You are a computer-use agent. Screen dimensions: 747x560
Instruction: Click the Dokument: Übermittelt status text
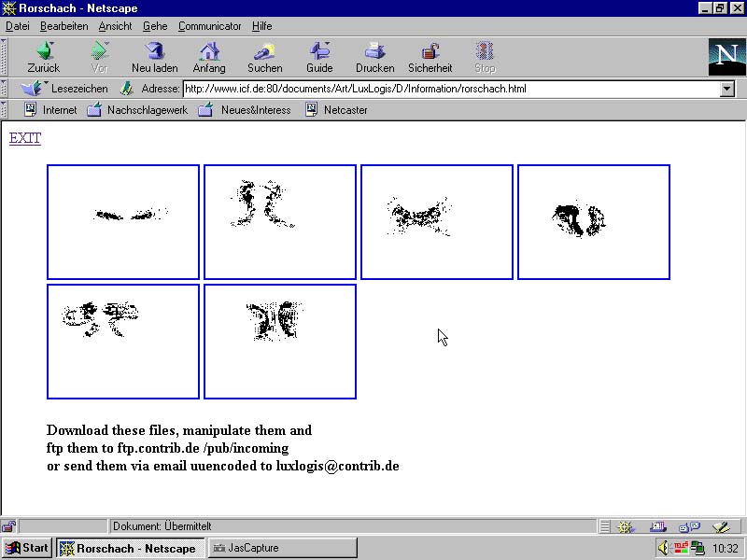coord(162,526)
